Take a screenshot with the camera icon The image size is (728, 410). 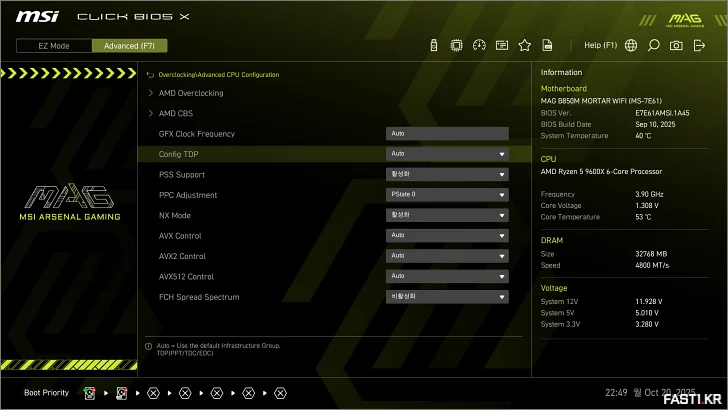676,45
